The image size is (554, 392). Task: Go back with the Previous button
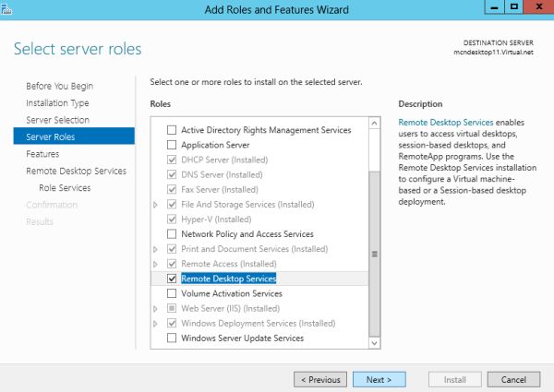click(x=319, y=379)
